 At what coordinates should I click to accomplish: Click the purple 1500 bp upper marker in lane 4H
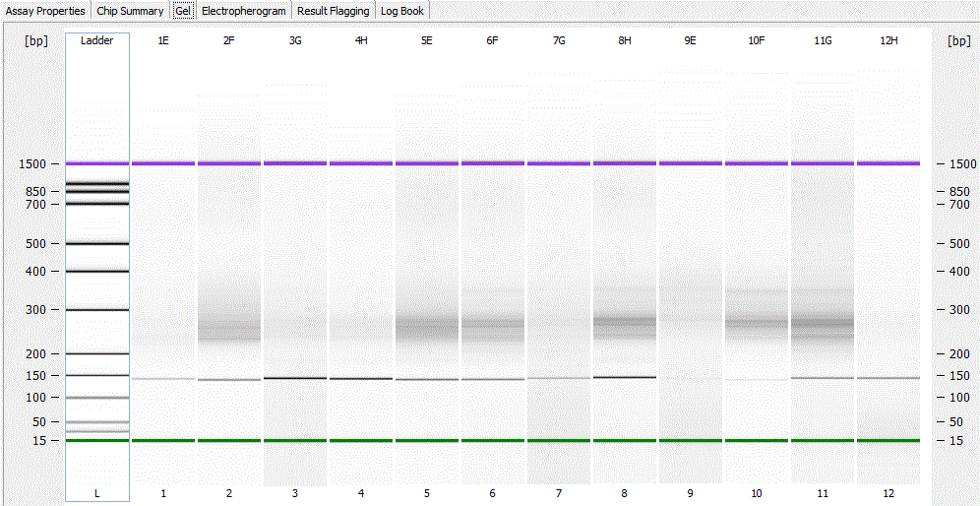pos(361,163)
